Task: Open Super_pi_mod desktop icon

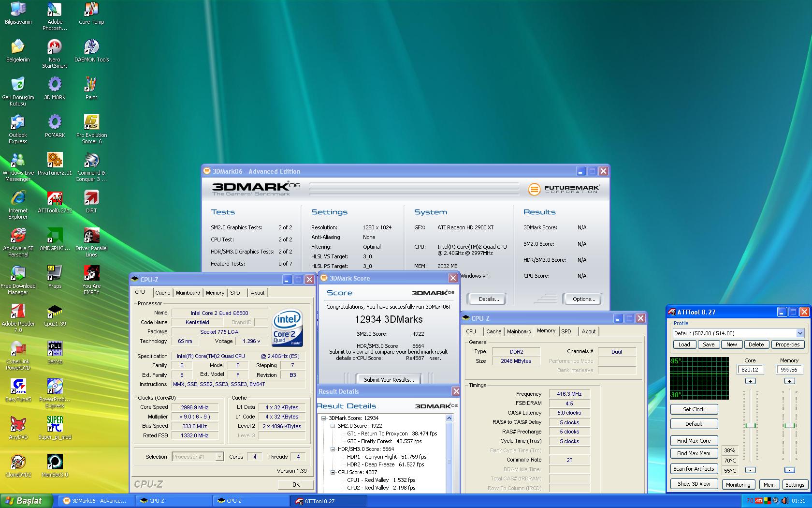Action: [x=55, y=428]
